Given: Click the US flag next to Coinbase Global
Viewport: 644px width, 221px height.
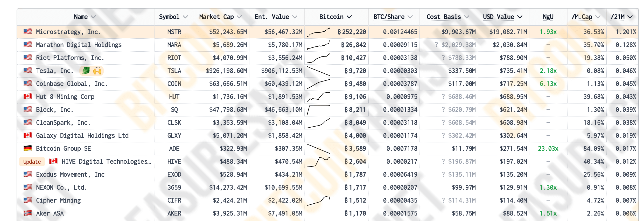Looking at the screenshot, I should [x=27, y=84].
